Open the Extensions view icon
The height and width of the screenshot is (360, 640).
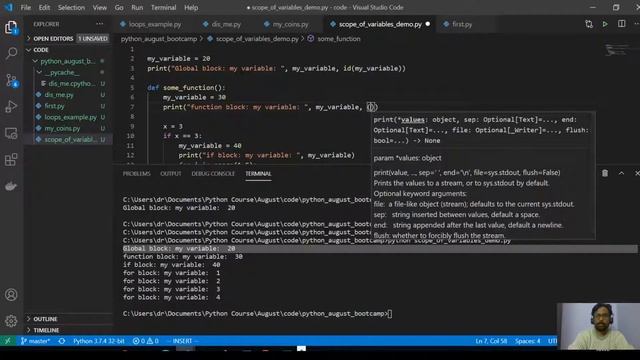click(11, 160)
